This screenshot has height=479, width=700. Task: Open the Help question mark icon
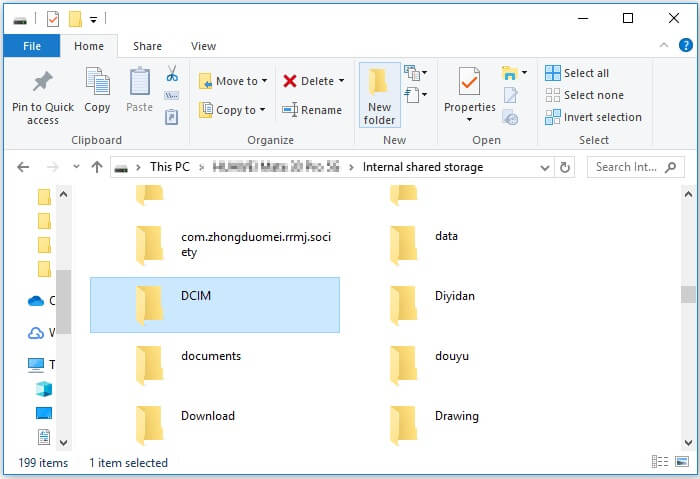coord(685,45)
